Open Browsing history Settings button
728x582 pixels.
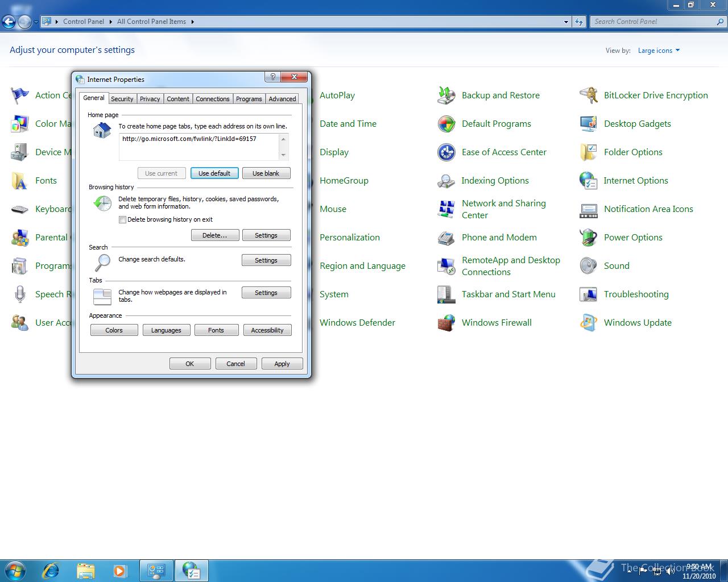(266, 235)
